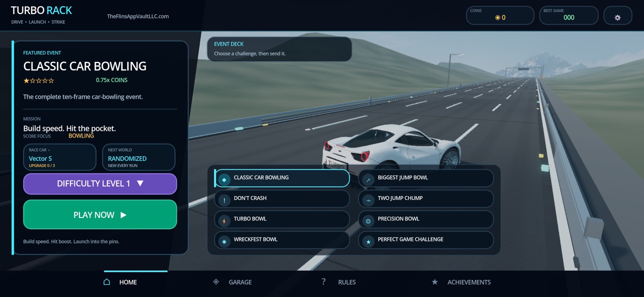Select the Perfect Game Challenge
This screenshot has height=297, width=644.
point(426,239)
